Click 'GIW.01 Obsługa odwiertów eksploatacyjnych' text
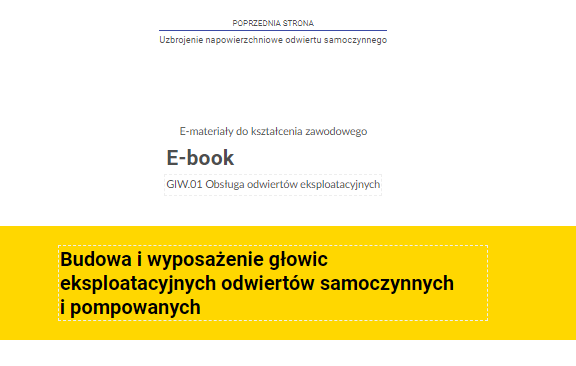Screen dimensions: 576x366 point(273,184)
